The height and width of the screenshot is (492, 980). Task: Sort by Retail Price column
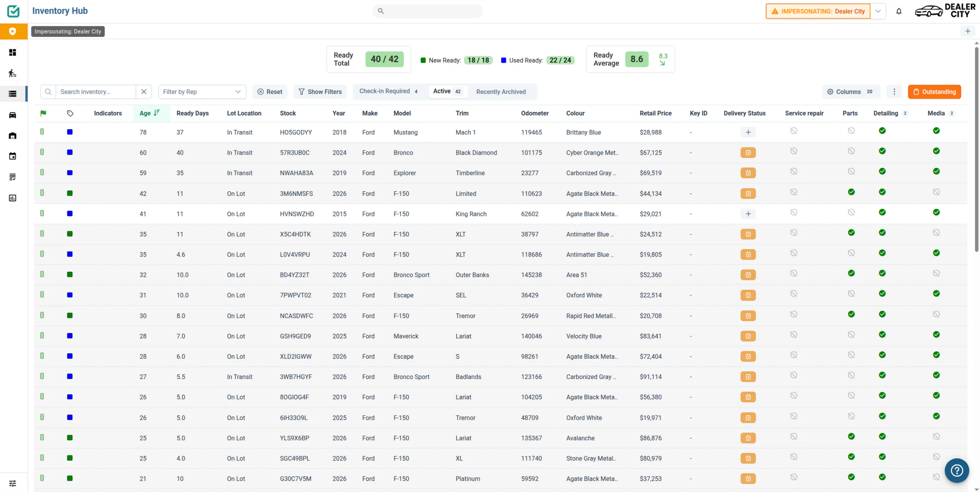coord(655,113)
